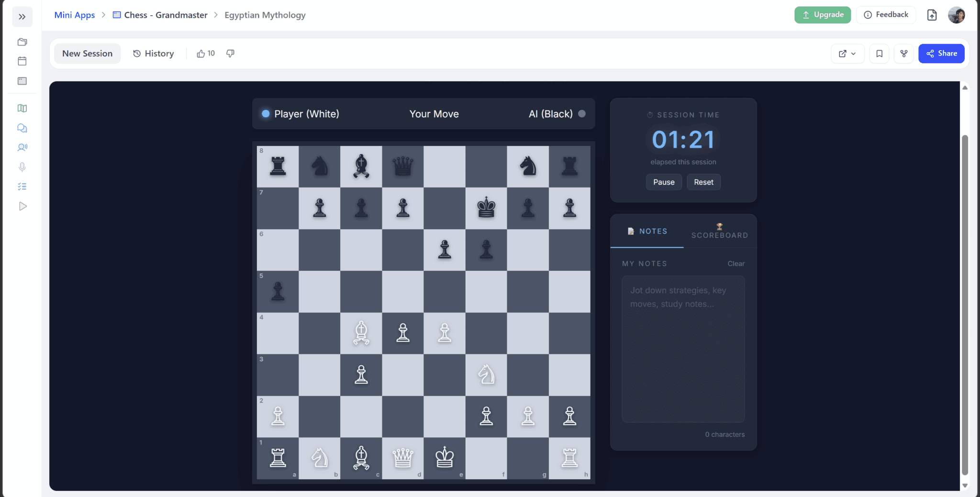Click the Mini Apps breadcrumb link
The height and width of the screenshot is (497, 980).
click(75, 15)
